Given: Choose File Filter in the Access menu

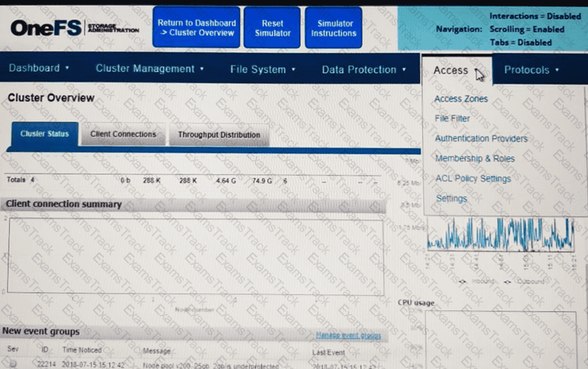Looking at the screenshot, I should pos(452,118).
